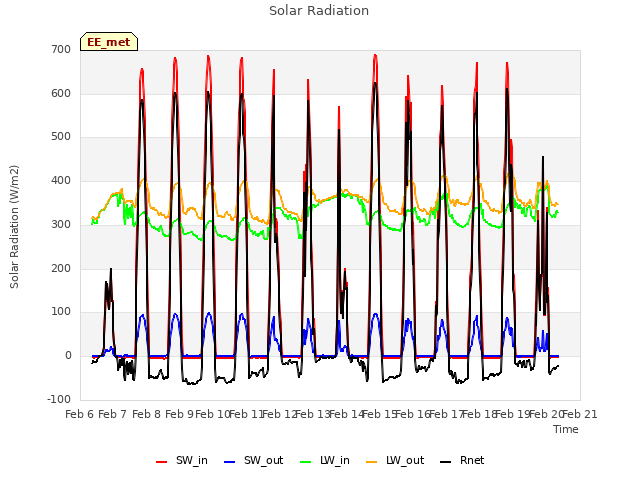Image resolution: width=640 pixels, height=480 pixels.
Task: Click the EE_met annotation label
Action: click(x=109, y=42)
